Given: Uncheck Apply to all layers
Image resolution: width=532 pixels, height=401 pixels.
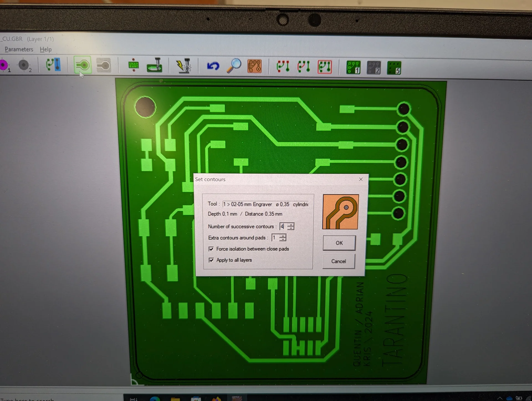Looking at the screenshot, I should (211, 260).
